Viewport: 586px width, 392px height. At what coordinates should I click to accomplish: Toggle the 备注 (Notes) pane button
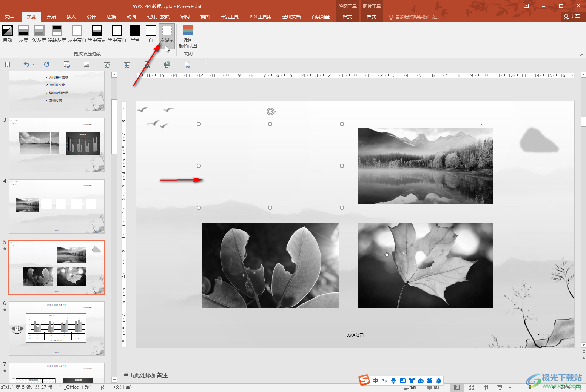tap(412, 387)
